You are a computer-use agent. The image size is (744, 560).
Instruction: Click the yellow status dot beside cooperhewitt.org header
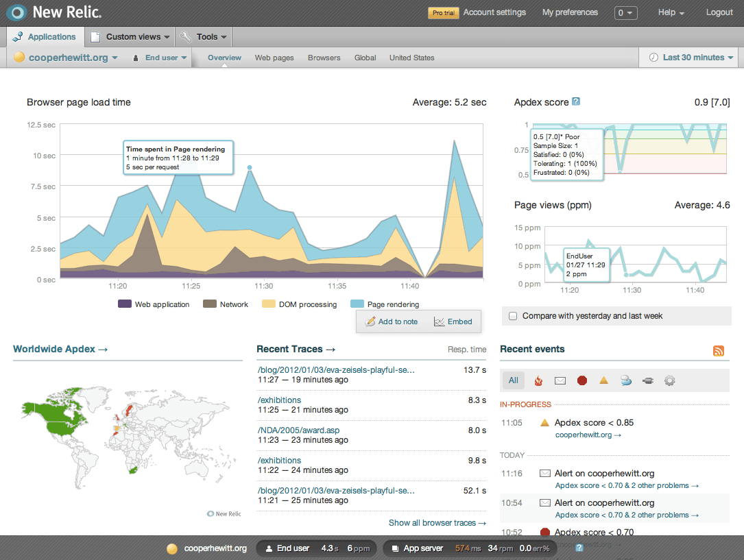tap(19, 58)
